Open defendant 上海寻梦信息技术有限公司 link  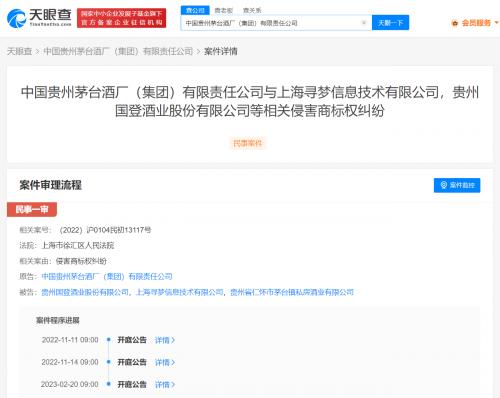point(179,292)
